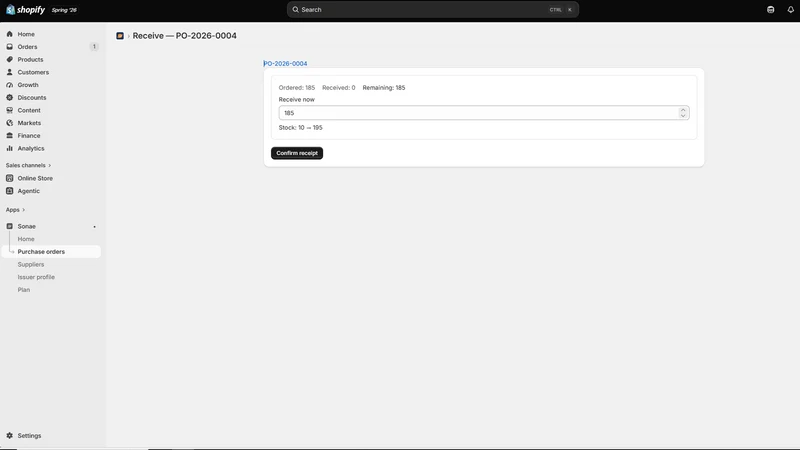
Task: Click Confirm receipt button
Action: (297, 153)
